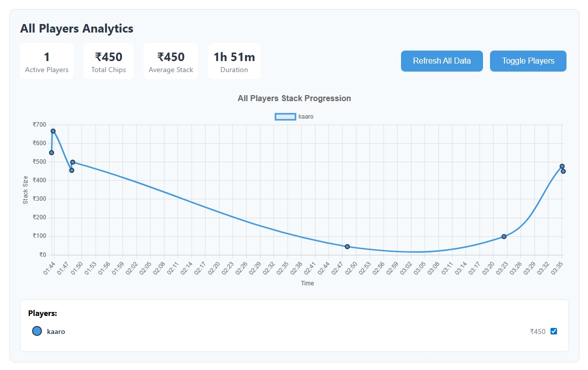The image size is (588, 370).
Task: Click the Total Chips stat card
Action: click(x=108, y=61)
